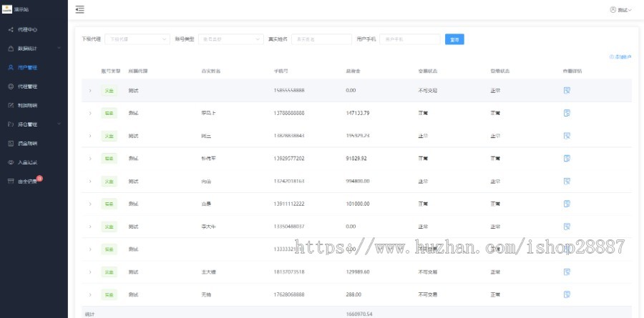The width and height of the screenshot is (644, 318).
Task: Collapse the sidebar with the hamburger icon
Action: (79, 9)
